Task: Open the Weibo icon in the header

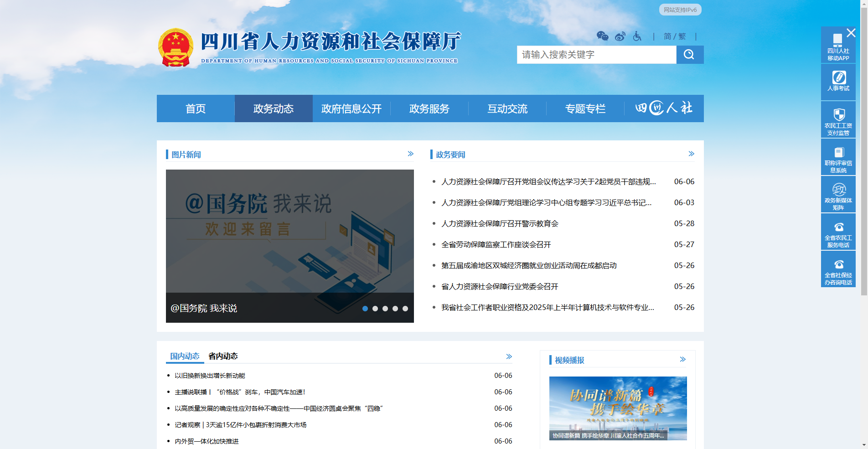Action: point(620,36)
